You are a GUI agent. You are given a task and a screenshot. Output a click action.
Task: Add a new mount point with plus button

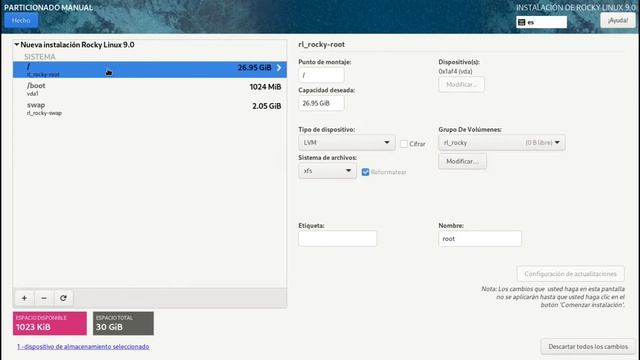point(24,298)
